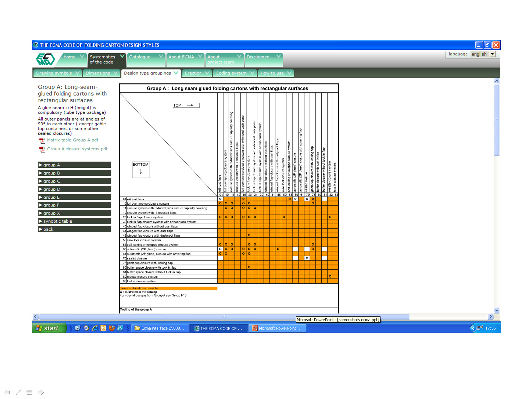
Task: Open the Coding system sub-tab
Action: point(234,73)
